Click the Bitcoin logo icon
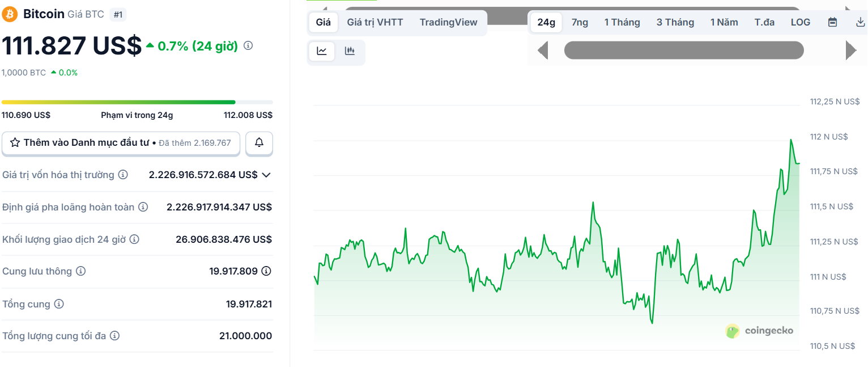The image size is (868, 367). (x=9, y=14)
